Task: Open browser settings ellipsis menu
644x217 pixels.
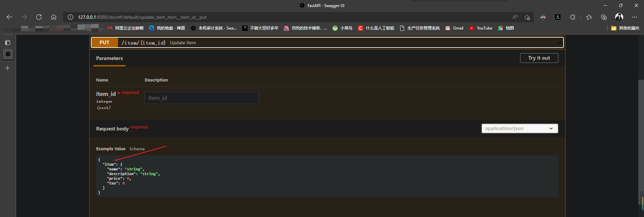Action: 634,17
